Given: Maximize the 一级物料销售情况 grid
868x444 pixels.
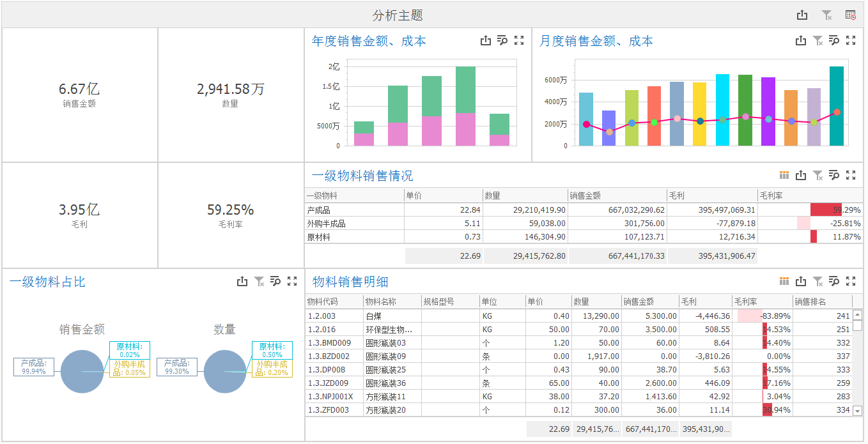Looking at the screenshot, I should click(850, 175).
